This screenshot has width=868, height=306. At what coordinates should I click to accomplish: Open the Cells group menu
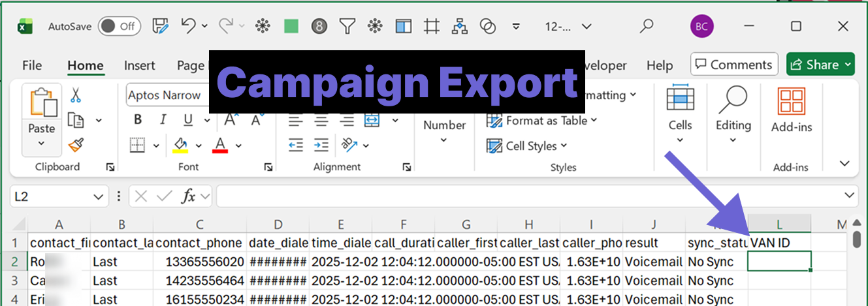[680, 115]
